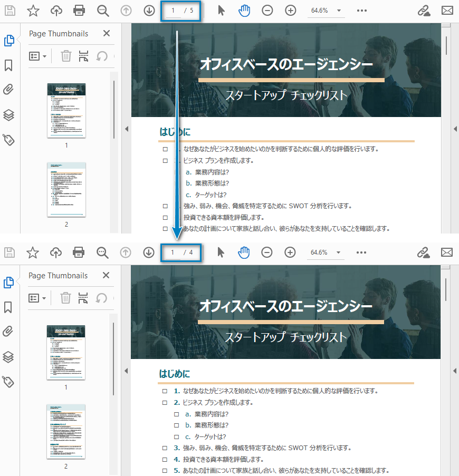Go to the next page
Image resolution: width=459 pixels, height=476 pixels.
point(149,10)
